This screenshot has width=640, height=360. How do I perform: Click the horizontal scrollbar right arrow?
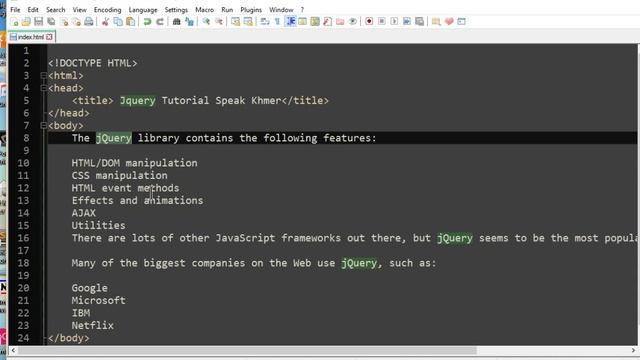coord(633,350)
